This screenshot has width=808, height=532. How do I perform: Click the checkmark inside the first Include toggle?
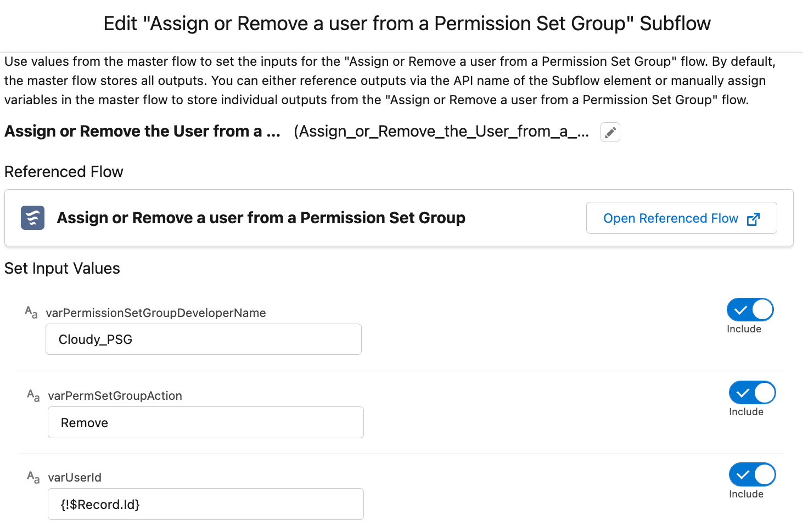(x=742, y=309)
